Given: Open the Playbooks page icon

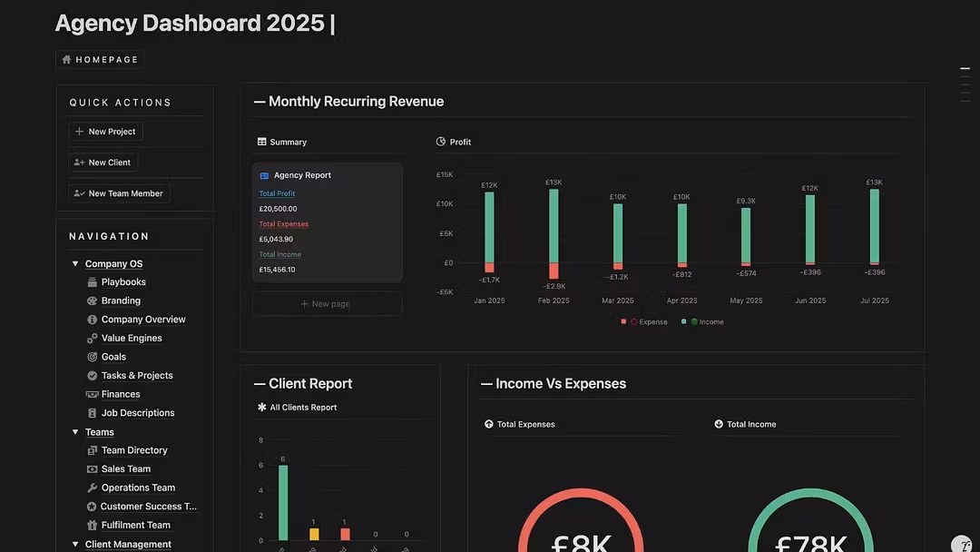Looking at the screenshot, I should [x=92, y=282].
